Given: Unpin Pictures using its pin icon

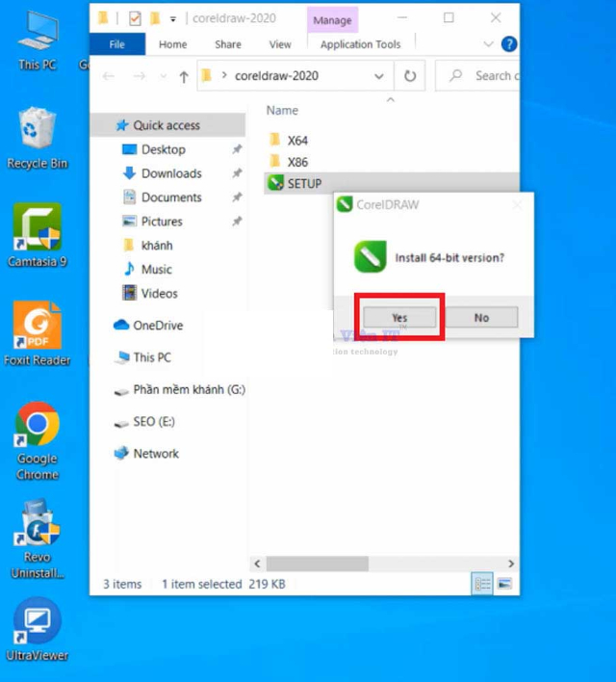Looking at the screenshot, I should click(237, 222).
